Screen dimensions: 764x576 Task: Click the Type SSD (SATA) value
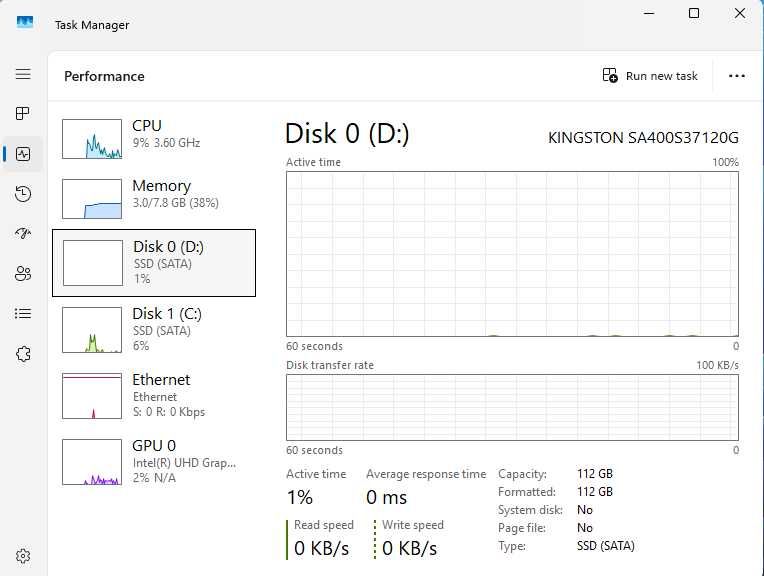(606, 546)
